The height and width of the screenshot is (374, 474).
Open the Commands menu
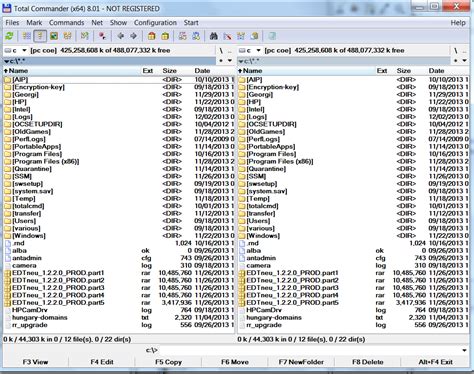(66, 23)
